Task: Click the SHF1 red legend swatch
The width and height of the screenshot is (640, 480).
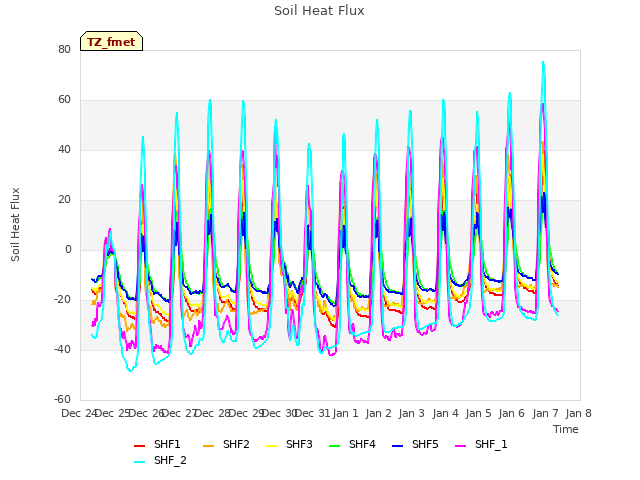Action: (x=140, y=446)
